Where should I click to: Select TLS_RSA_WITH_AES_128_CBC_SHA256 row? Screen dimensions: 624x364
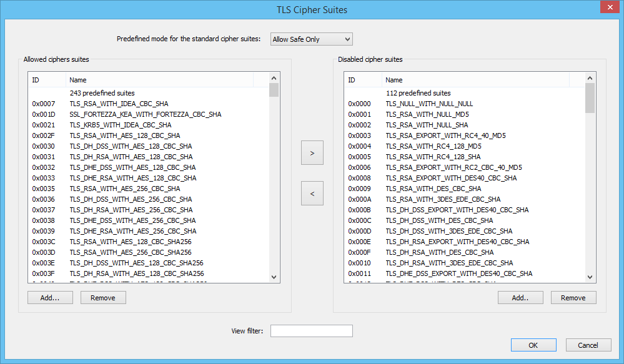tap(149, 242)
